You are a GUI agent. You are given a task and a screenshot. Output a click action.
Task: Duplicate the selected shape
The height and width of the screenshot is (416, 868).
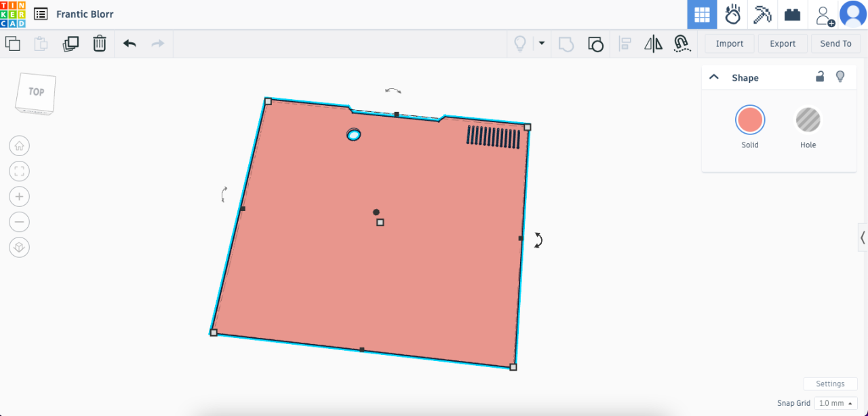pos(71,44)
